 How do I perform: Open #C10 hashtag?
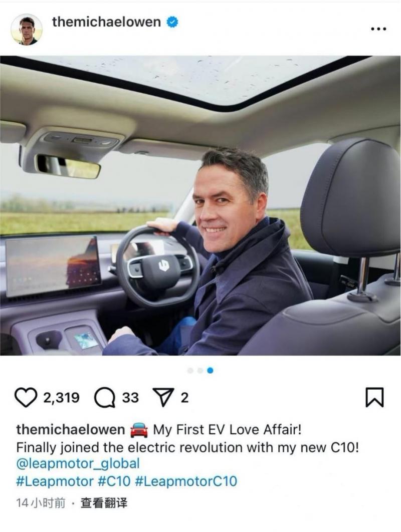click(114, 481)
